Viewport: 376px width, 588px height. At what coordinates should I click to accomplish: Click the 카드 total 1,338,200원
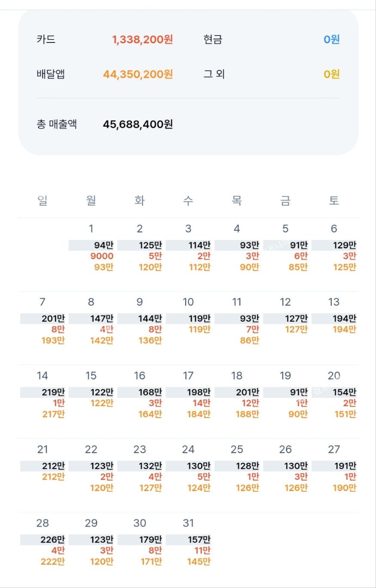coord(143,40)
